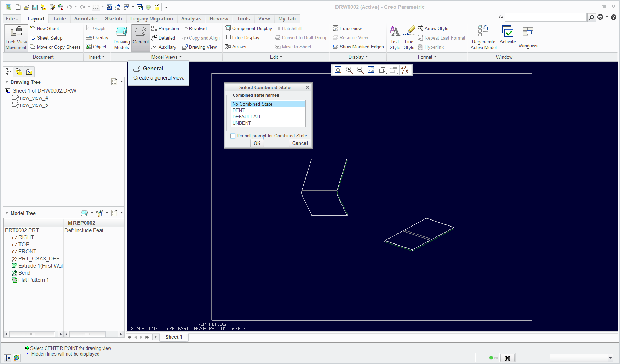Open Line Style

click(x=409, y=38)
